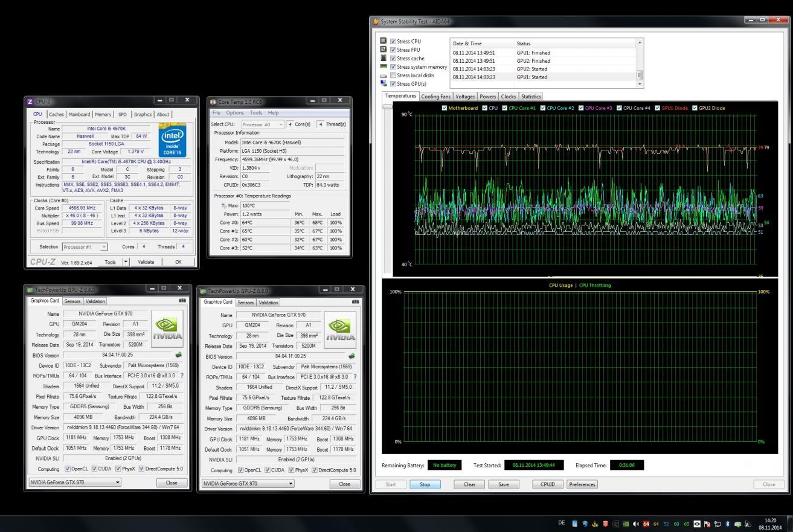Uncheck the Stress cache option
The image size is (793, 532).
coord(394,59)
